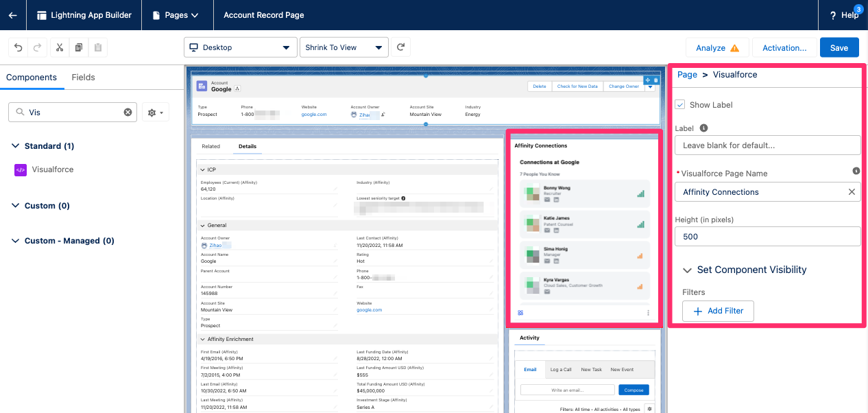Open component filter settings gear

(154, 110)
